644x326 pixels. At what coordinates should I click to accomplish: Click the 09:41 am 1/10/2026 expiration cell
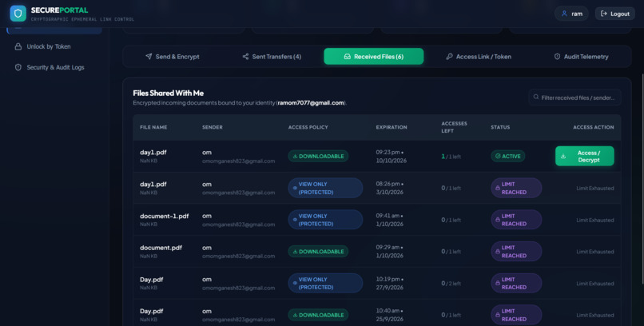point(390,220)
